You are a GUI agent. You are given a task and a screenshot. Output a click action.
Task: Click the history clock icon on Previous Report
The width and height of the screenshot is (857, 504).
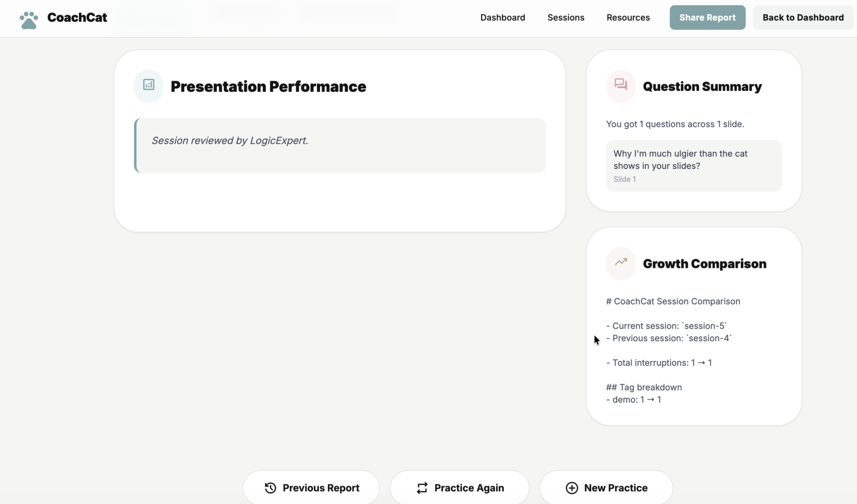[x=271, y=488]
